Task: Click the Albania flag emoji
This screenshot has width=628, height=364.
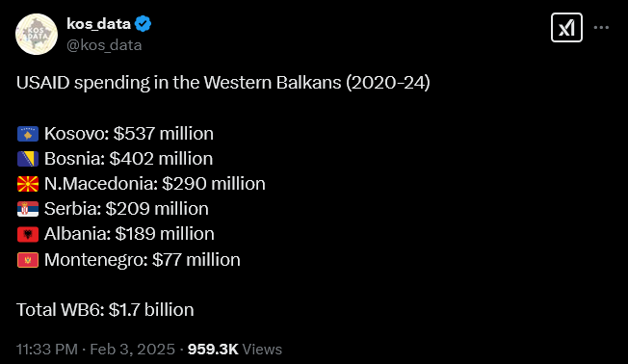Action: 28,234
